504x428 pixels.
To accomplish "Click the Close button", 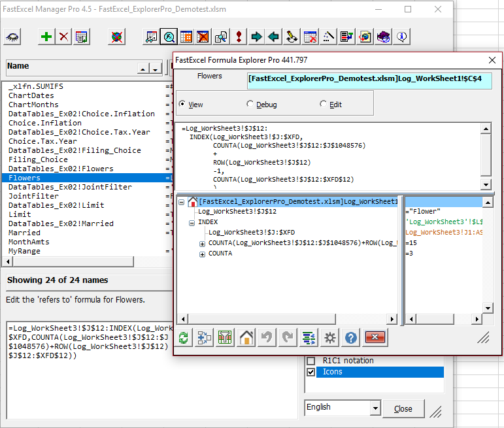I will [x=403, y=408].
